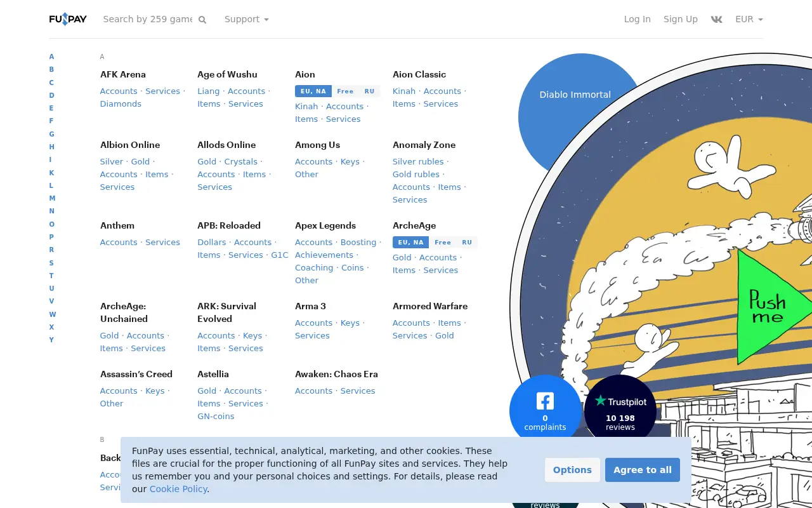Open Among Us Keys link
The image size is (812, 508).
(350, 161)
